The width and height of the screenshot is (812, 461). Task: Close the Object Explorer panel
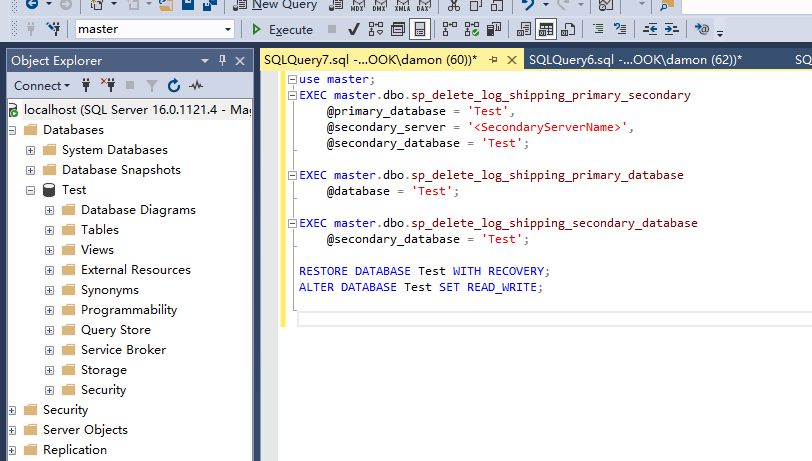pos(240,61)
